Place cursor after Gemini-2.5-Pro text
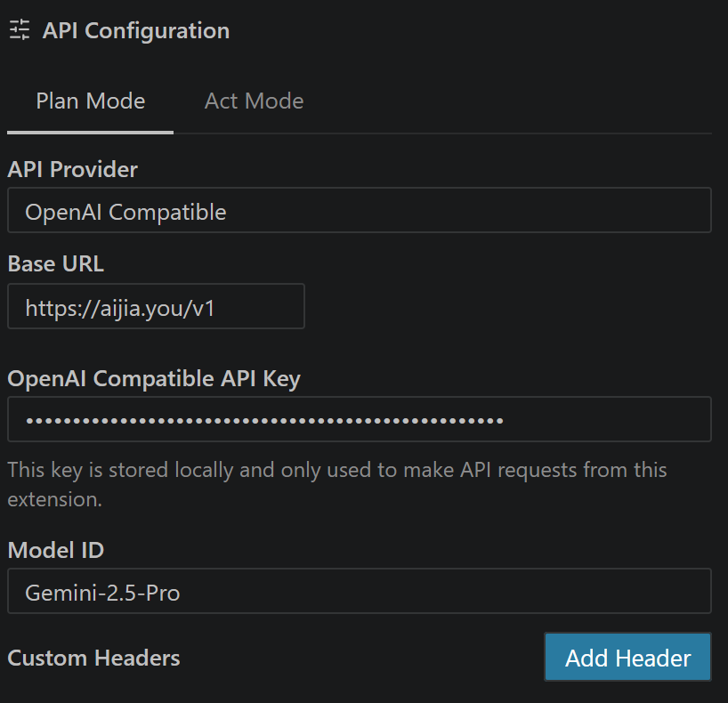 point(182,593)
